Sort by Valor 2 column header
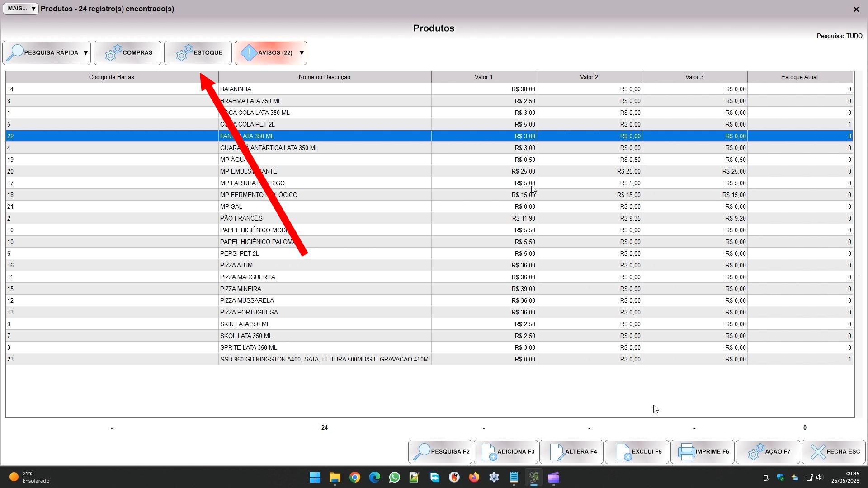 pyautogui.click(x=589, y=77)
